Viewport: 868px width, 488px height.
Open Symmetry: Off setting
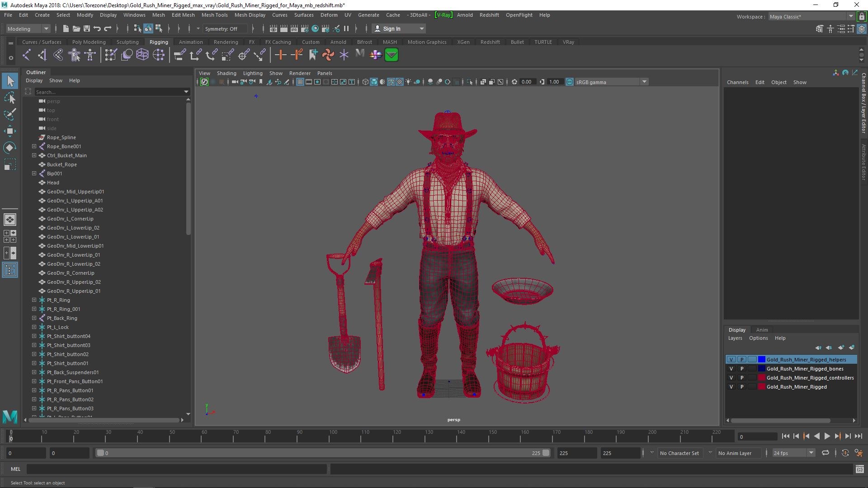tap(226, 28)
